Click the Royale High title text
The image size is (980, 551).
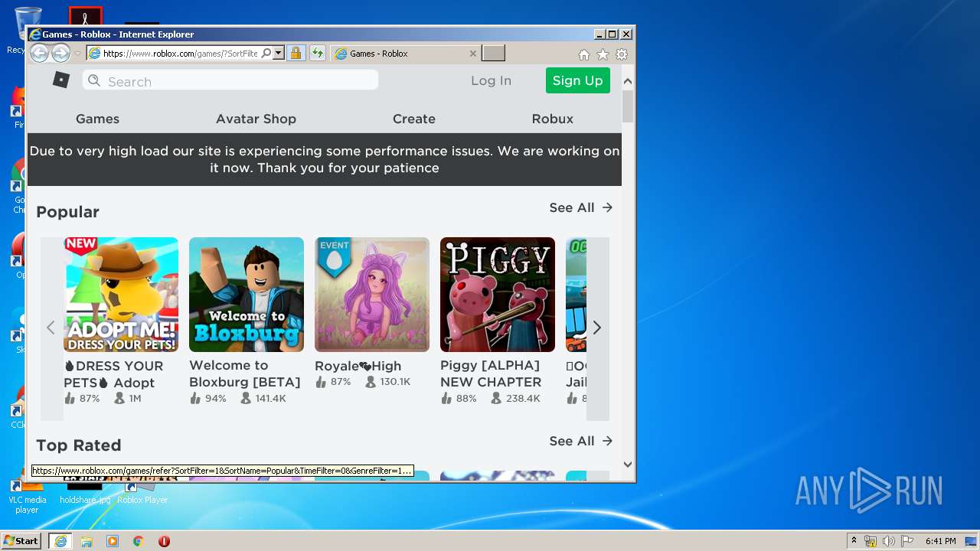[x=358, y=366]
